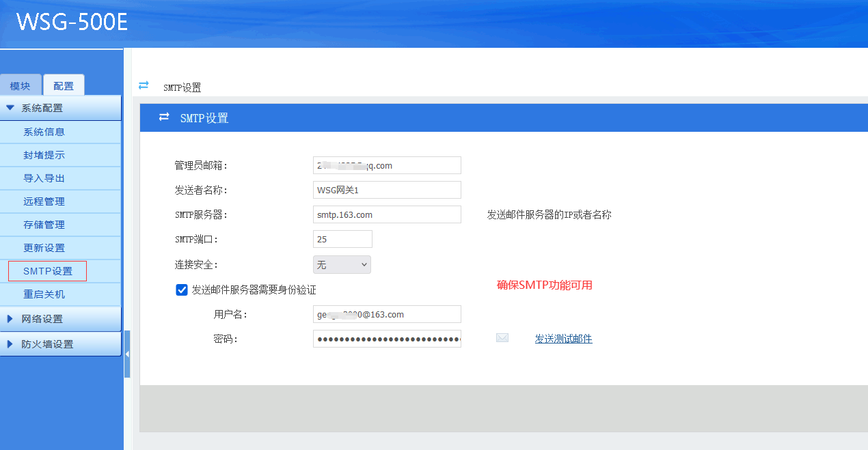The image size is (868, 450).
Task: Click the envelope icon beside send test mail
Action: [x=502, y=337]
